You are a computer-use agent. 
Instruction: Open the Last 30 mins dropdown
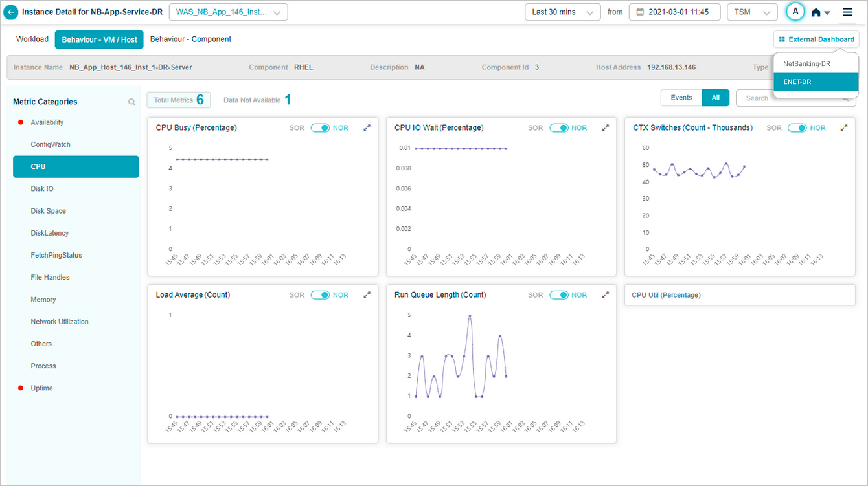(562, 12)
